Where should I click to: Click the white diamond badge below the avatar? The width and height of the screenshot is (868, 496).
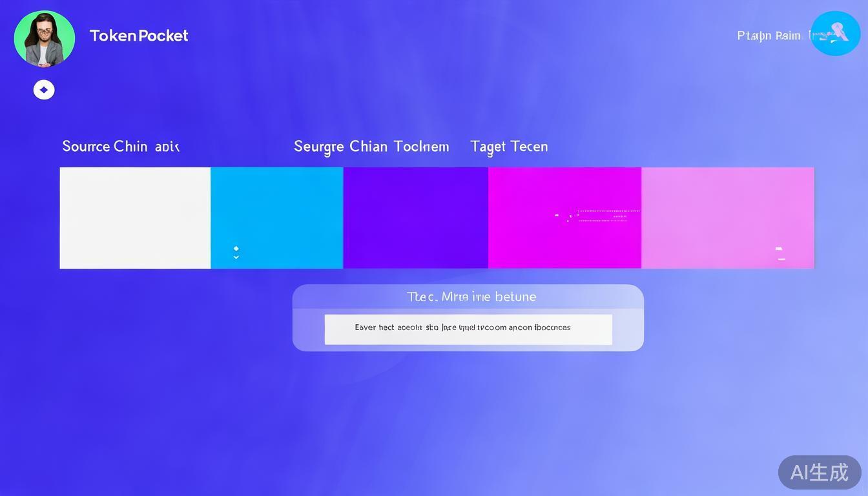pyautogui.click(x=44, y=90)
